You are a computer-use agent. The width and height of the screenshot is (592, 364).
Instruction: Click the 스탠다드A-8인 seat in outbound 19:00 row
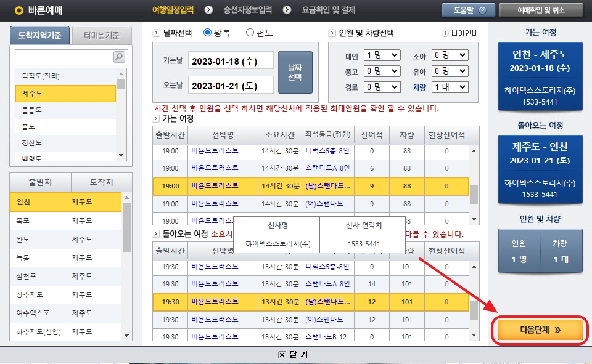327,168
